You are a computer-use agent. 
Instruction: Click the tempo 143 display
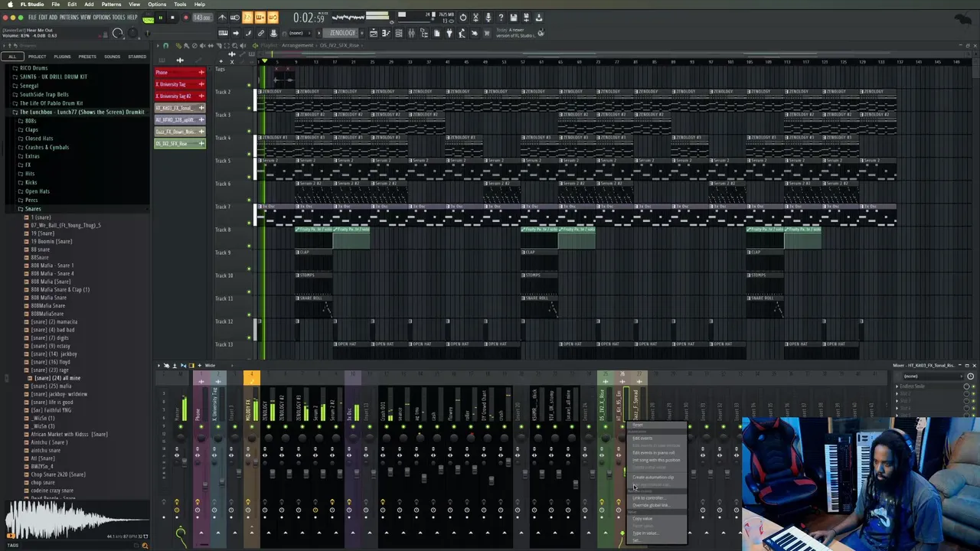(202, 17)
